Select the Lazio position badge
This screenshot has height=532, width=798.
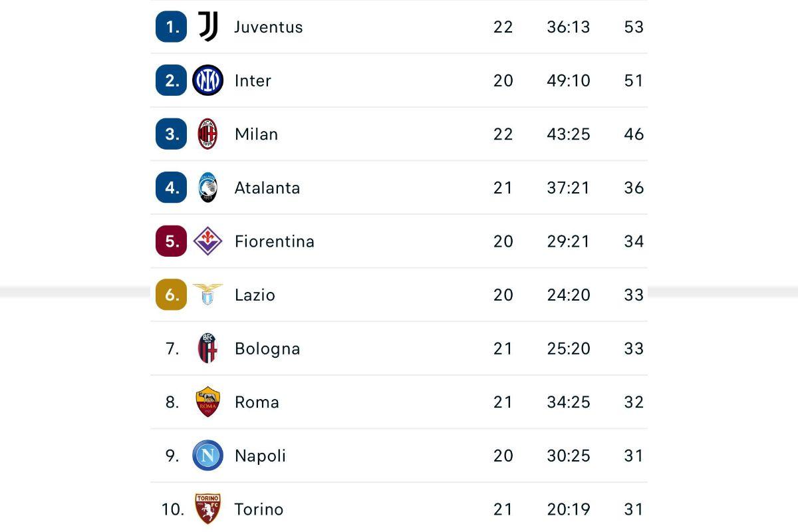coord(170,295)
